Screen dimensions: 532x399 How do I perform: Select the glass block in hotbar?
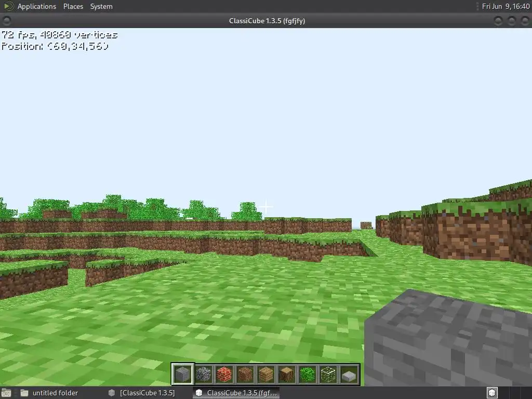[x=328, y=374]
